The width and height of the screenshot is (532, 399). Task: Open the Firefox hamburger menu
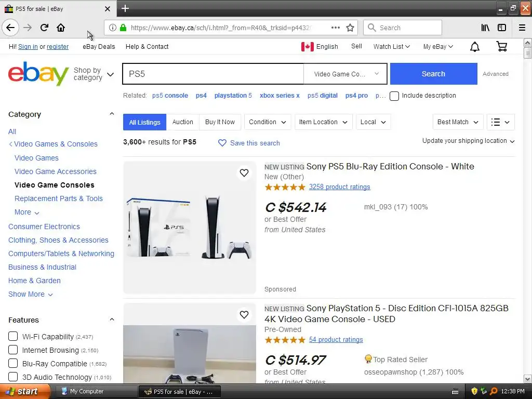tap(522, 28)
